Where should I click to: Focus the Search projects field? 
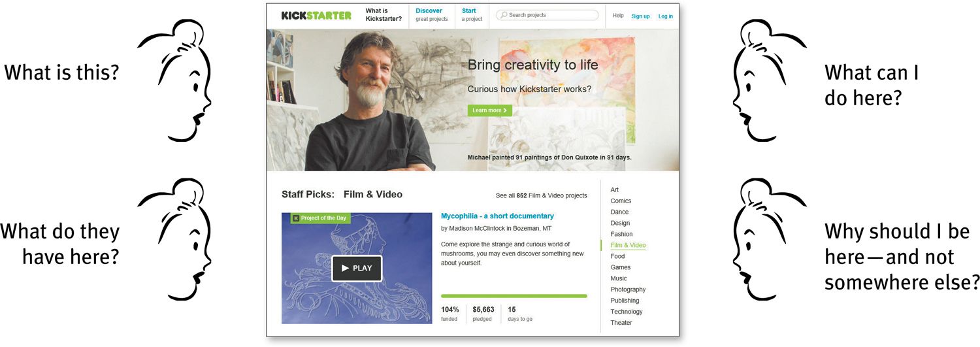[x=547, y=15]
